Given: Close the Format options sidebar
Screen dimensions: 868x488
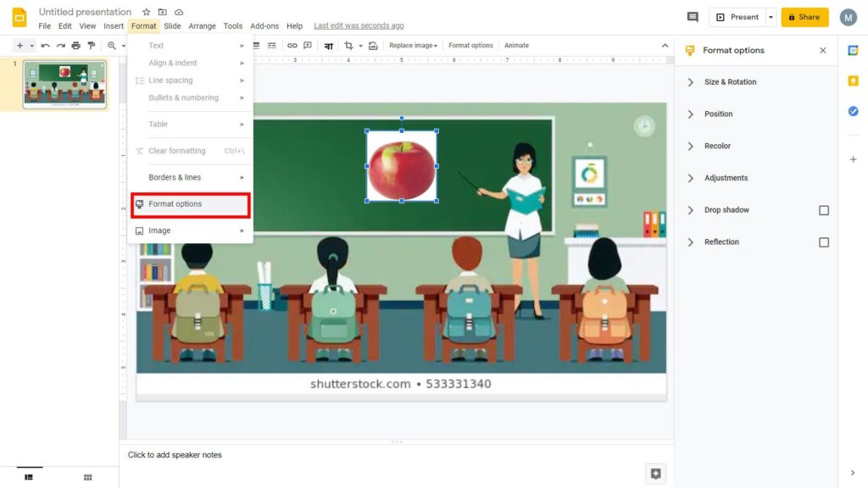Looking at the screenshot, I should click(x=822, y=50).
